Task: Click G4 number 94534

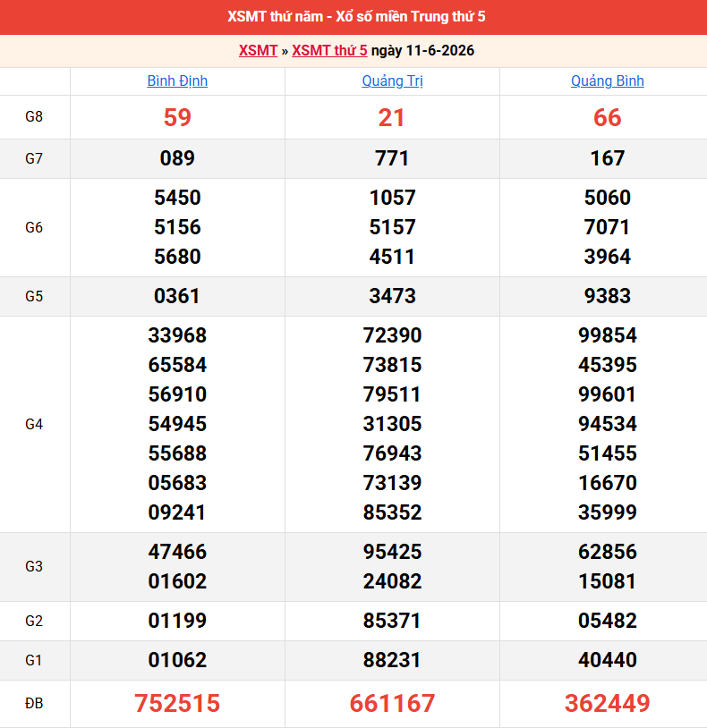Action: pyautogui.click(x=607, y=424)
